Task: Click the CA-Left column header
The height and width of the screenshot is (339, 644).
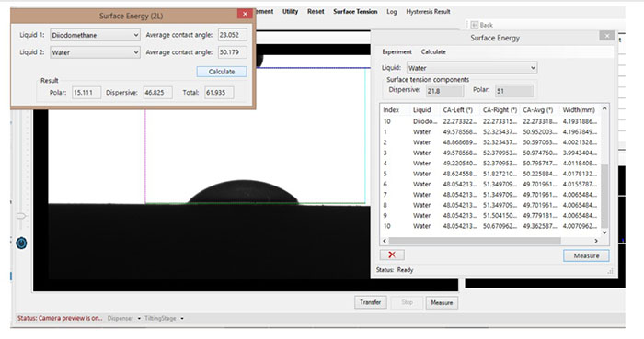Action: [457, 110]
